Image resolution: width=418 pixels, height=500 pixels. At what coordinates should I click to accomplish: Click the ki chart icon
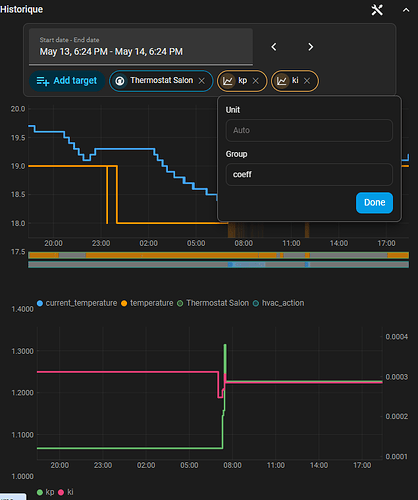coord(282,81)
